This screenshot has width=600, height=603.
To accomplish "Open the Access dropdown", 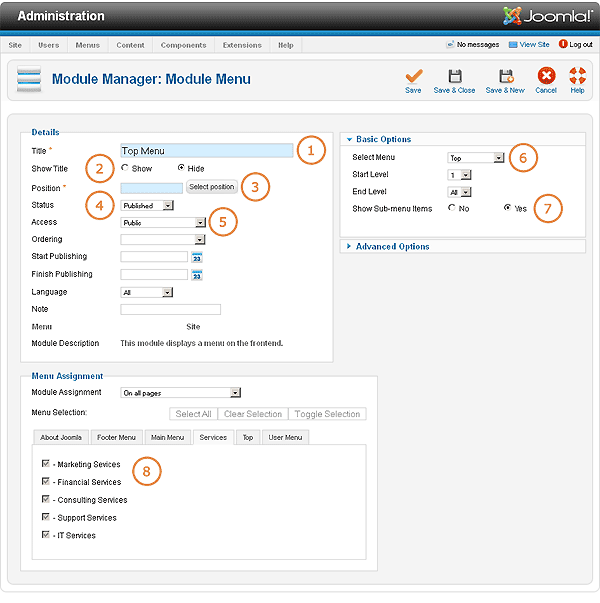I will pos(163,222).
